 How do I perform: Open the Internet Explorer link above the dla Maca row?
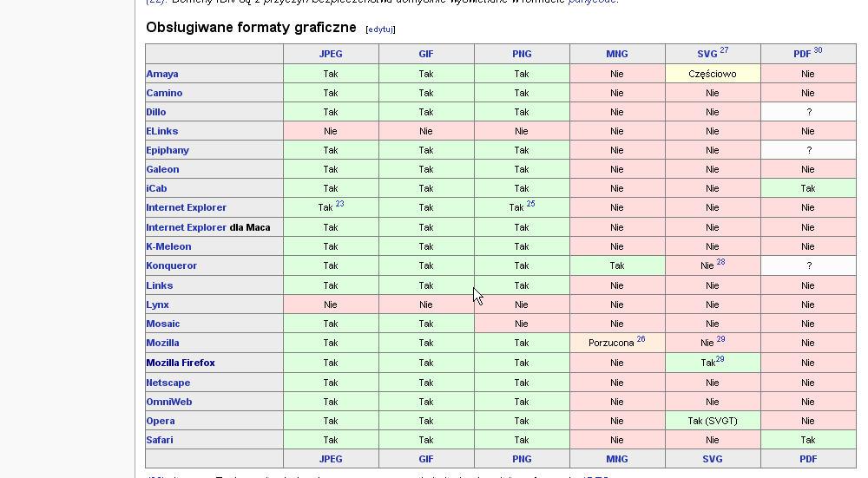pos(187,207)
